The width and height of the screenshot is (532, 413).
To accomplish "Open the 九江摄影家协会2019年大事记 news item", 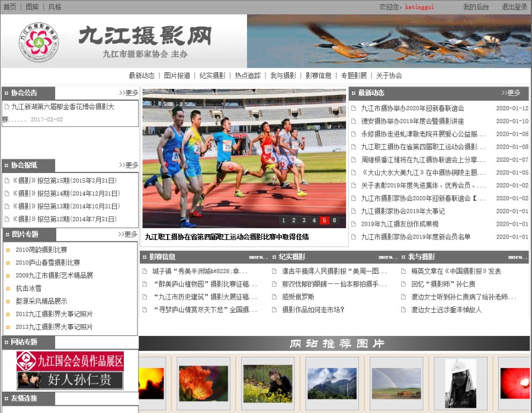I will [403, 211].
